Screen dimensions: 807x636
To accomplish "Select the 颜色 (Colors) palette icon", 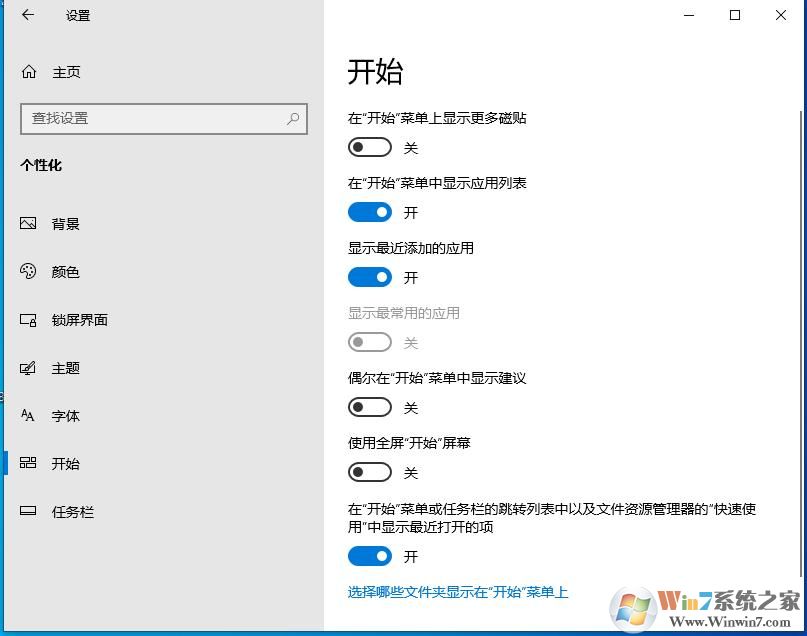I will [29, 271].
